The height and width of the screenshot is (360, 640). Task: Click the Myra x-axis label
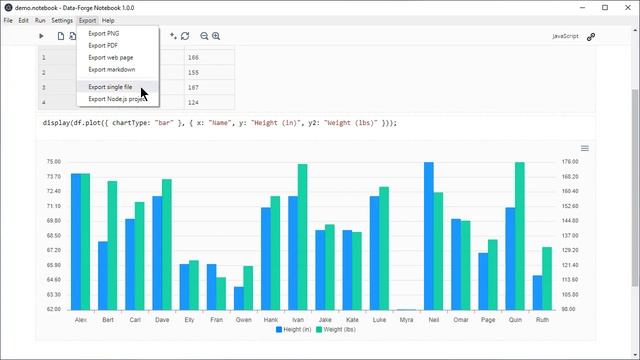click(x=407, y=320)
